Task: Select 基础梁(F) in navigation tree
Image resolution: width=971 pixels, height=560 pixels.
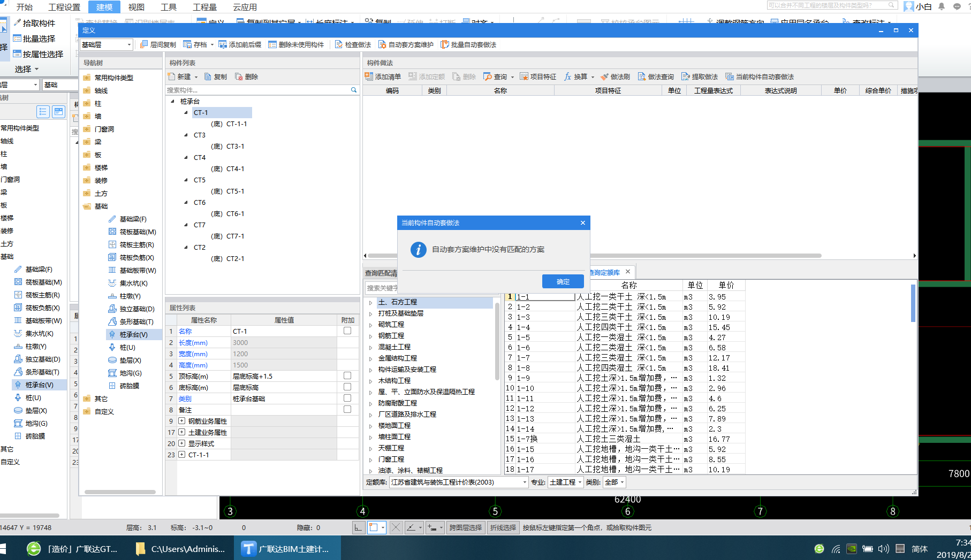Action: (133, 219)
